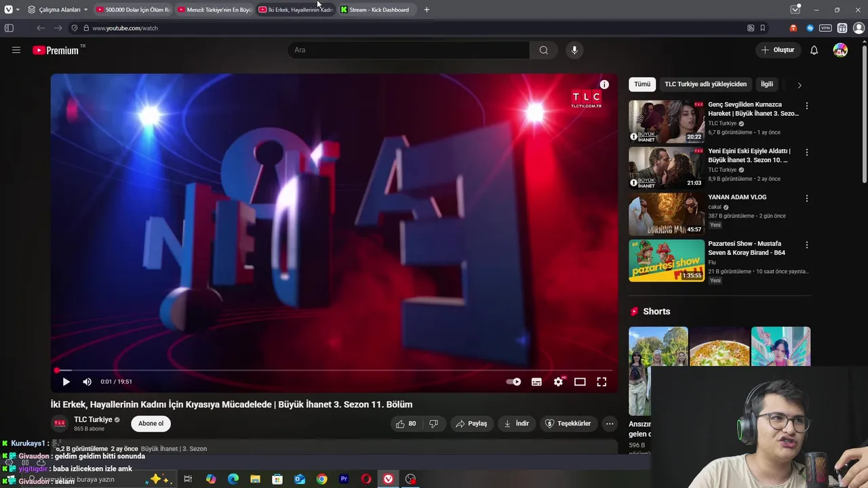
Task: Like the video with 80 likes
Action: click(x=406, y=424)
